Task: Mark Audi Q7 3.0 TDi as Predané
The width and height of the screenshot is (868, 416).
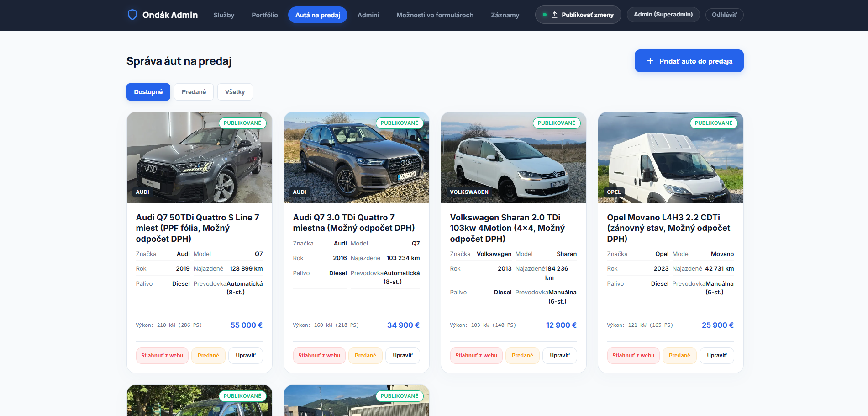Action: click(365, 356)
